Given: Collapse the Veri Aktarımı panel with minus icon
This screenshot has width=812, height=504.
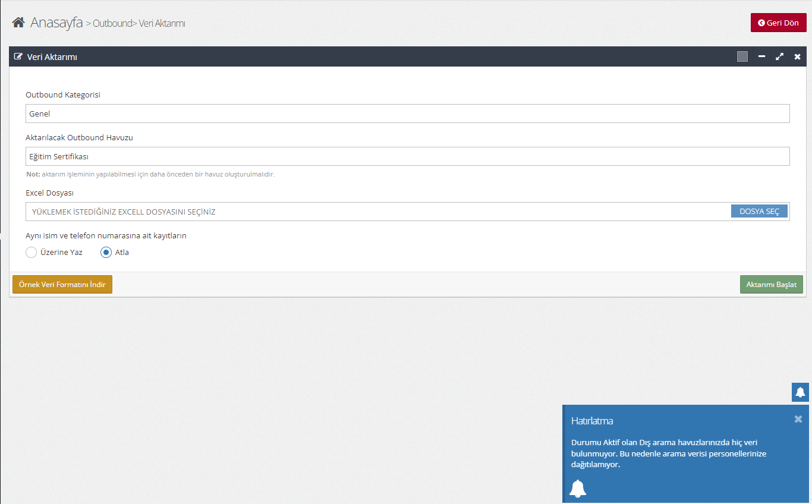Looking at the screenshot, I should (x=761, y=56).
